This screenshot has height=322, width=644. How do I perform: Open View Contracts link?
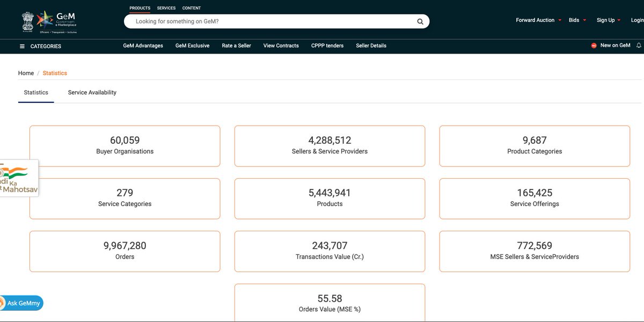point(281,46)
